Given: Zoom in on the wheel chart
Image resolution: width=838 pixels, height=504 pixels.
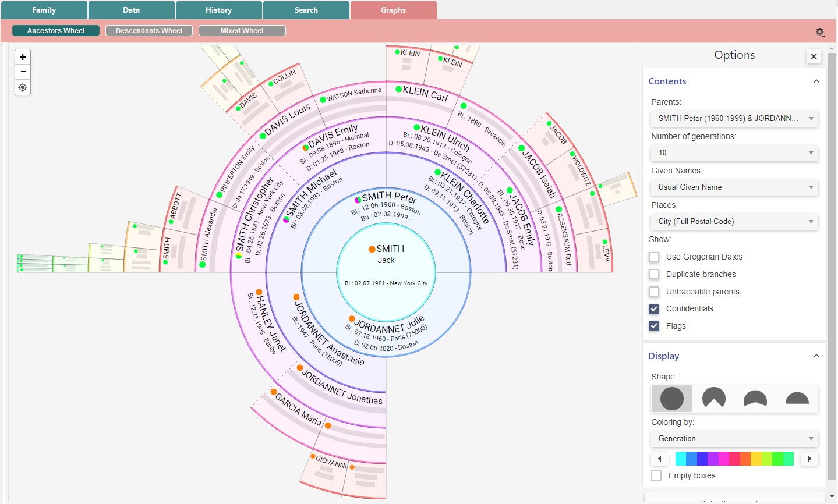Looking at the screenshot, I should (x=23, y=57).
